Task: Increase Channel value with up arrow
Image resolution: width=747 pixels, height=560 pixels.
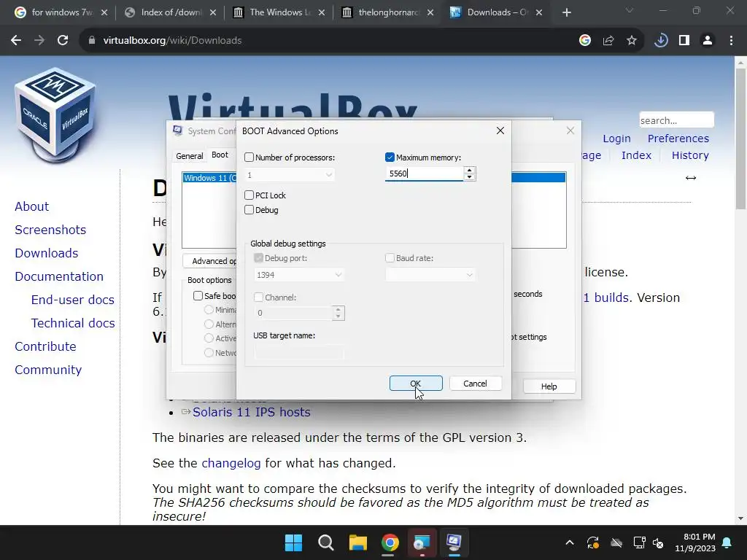Action: [338, 309]
